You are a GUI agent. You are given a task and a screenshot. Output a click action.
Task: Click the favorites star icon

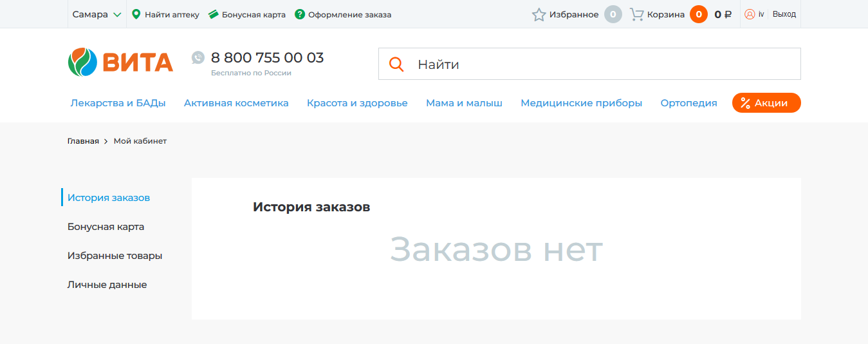click(x=539, y=14)
